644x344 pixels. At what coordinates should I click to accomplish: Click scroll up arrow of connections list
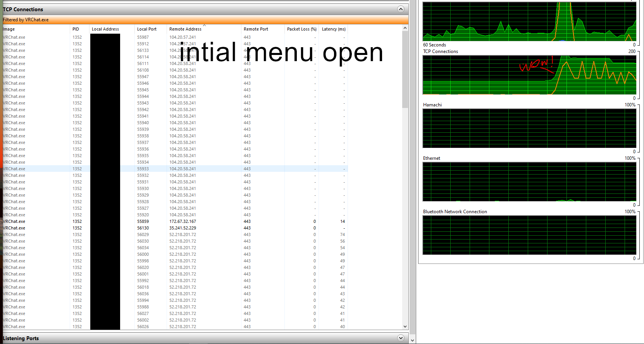[405, 28]
